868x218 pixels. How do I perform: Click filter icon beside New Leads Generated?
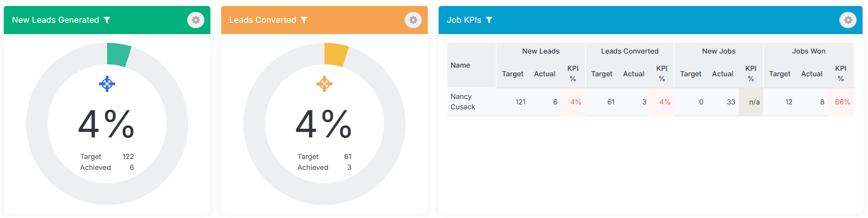coord(107,20)
